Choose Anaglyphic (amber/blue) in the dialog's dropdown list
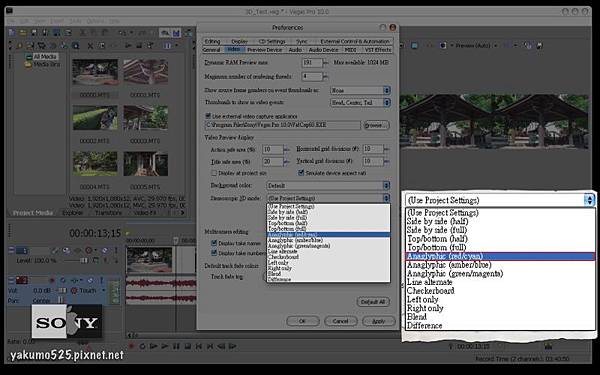Screen dimensions: 600x375 [328, 240]
